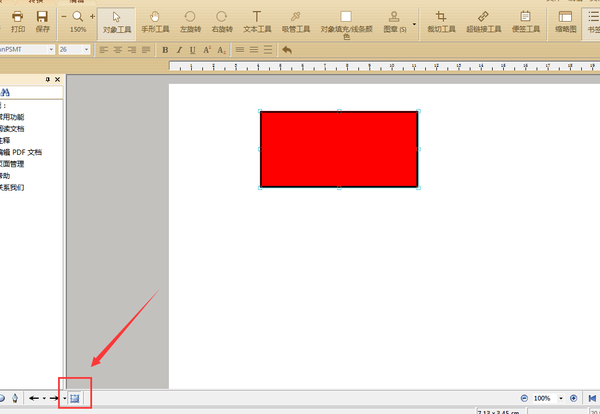This screenshot has width=600, height=414.
Task: Rotate right with 右旋转
Action: click(222, 22)
